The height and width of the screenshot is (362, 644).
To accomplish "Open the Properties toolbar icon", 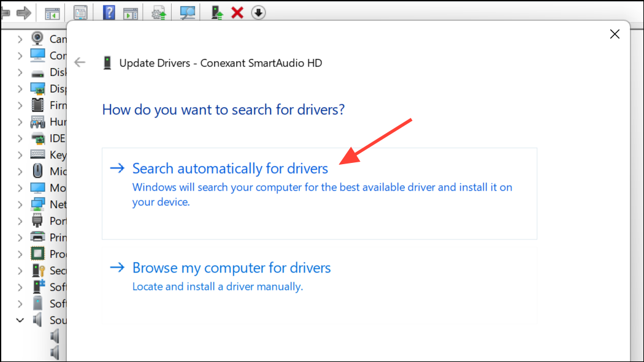I will tap(80, 12).
